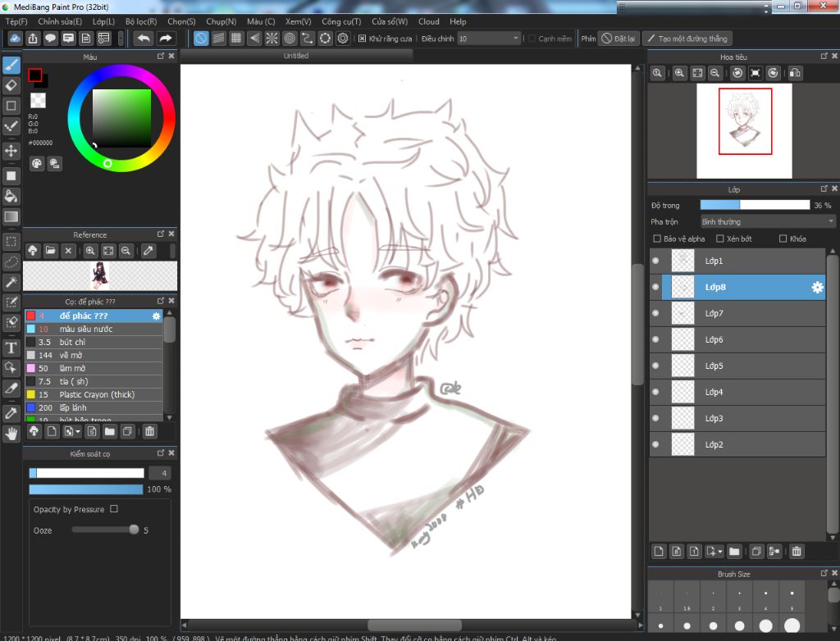Undock the Màu color panel

click(x=161, y=57)
